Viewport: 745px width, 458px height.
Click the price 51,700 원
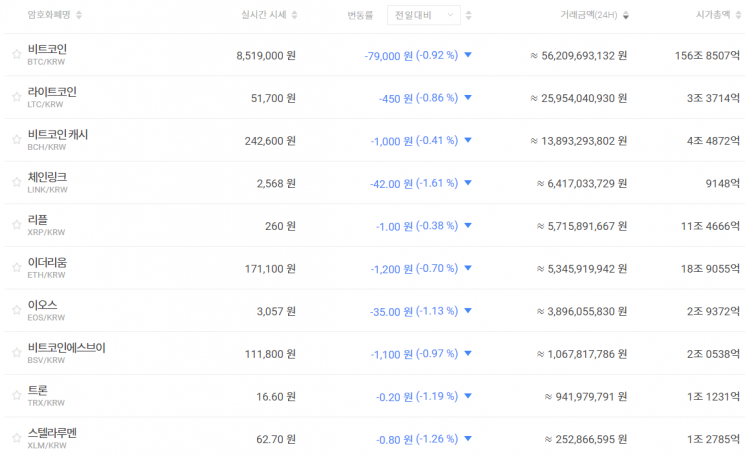pyautogui.click(x=273, y=98)
